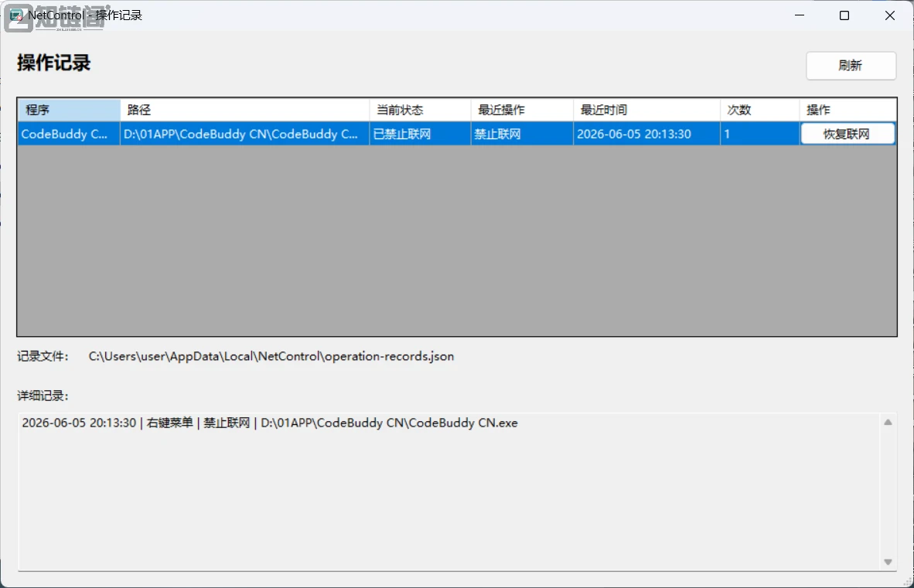Image resolution: width=914 pixels, height=588 pixels.
Task: Click 恢复联网 button for CodeBuddy row
Action: tap(847, 134)
